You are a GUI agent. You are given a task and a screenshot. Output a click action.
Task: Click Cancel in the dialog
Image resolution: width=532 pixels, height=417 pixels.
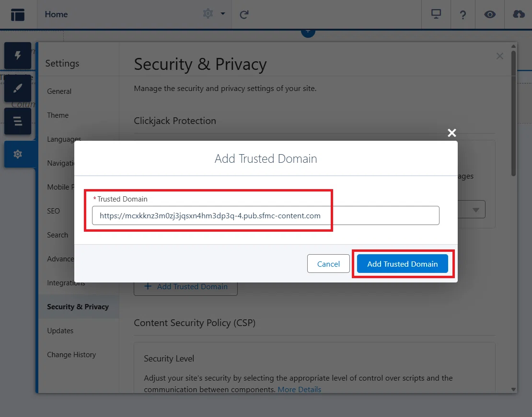pyautogui.click(x=328, y=264)
